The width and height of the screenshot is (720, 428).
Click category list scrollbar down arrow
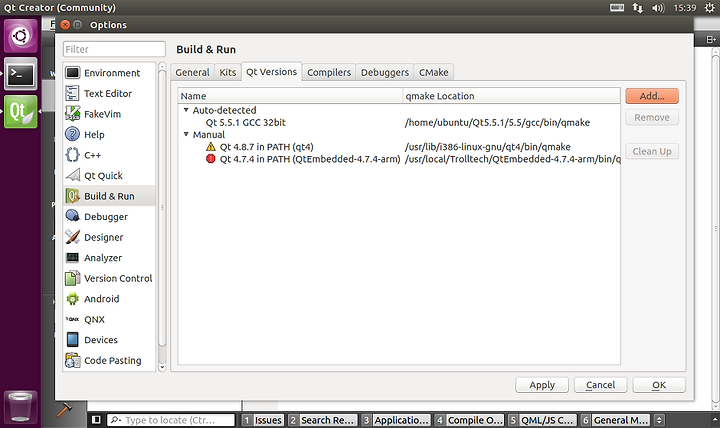[x=162, y=367]
